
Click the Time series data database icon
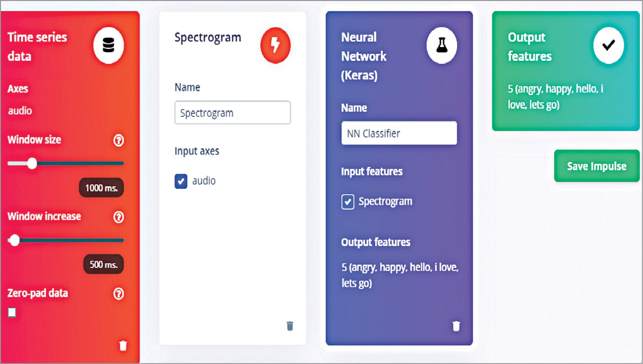coord(109,45)
